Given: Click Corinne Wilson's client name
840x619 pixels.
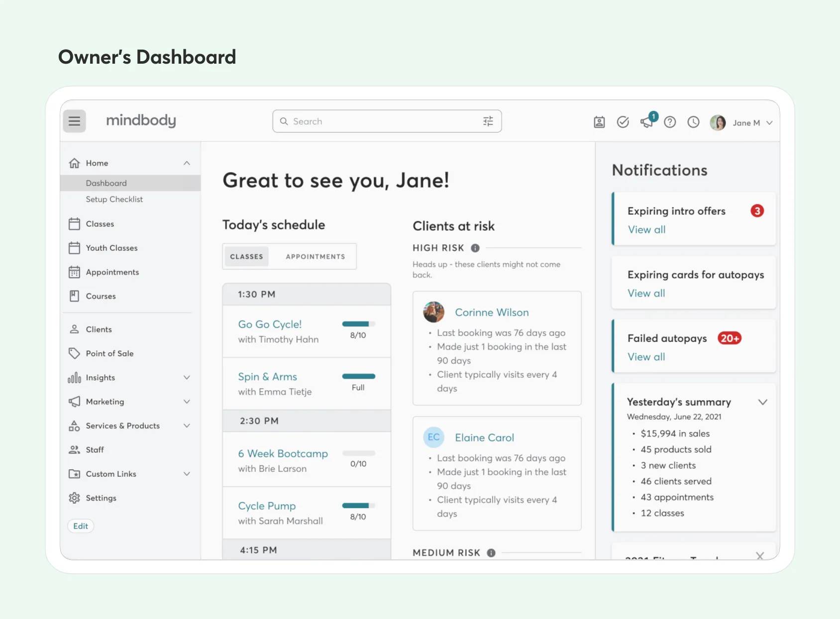Looking at the screenshot, I should [491, 312].
